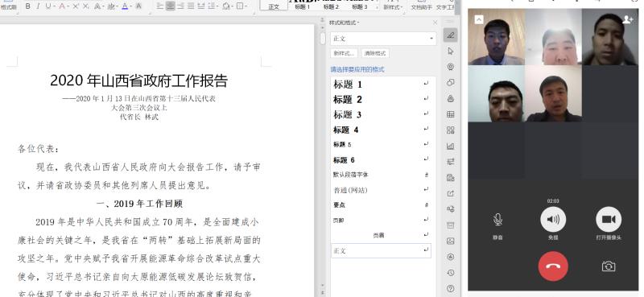Screen dimensions: 644x297
Task: Switch camera using flip-camera icon
Action: 609,266
